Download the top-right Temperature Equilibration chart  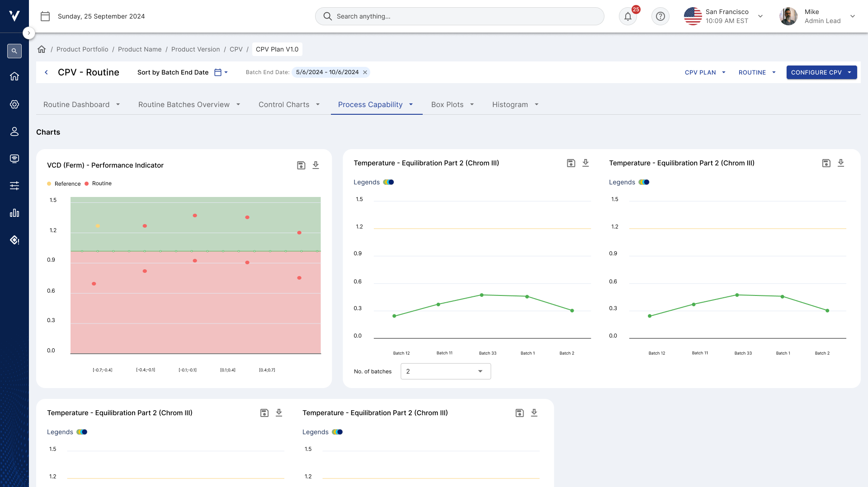pyautogui.click(x=841, y=163)
